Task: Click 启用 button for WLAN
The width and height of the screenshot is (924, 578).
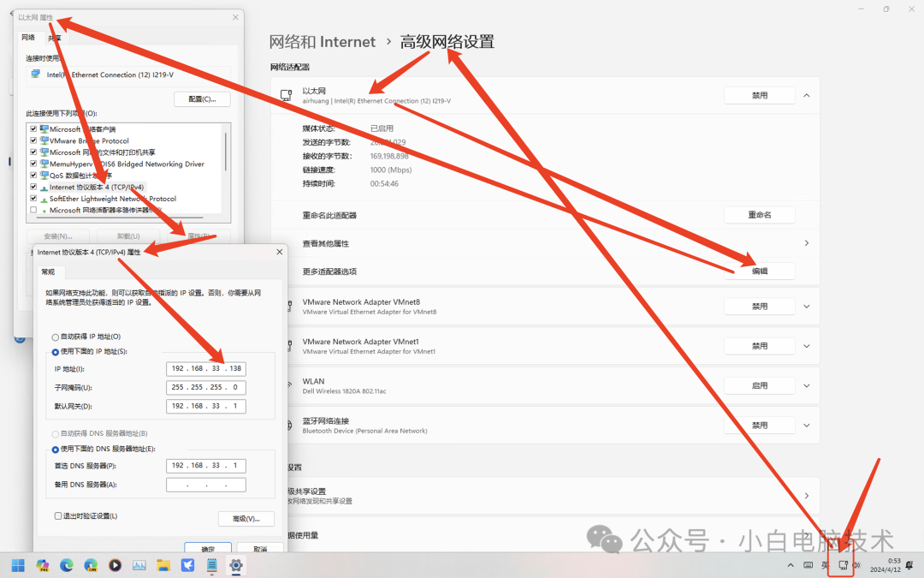Action: click(760, 385)
